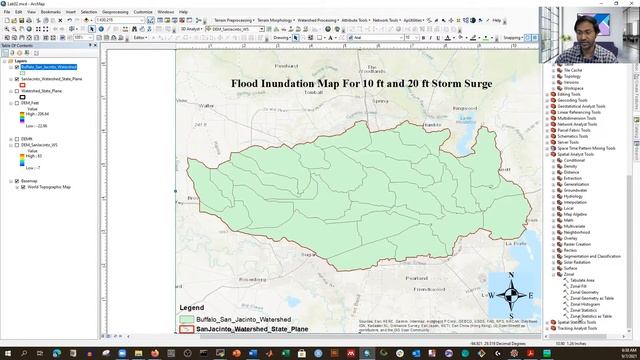The width and height of the screenshot is (640, 360).
Task: Click the Print icon in toolbar
Action: (29, 20)
